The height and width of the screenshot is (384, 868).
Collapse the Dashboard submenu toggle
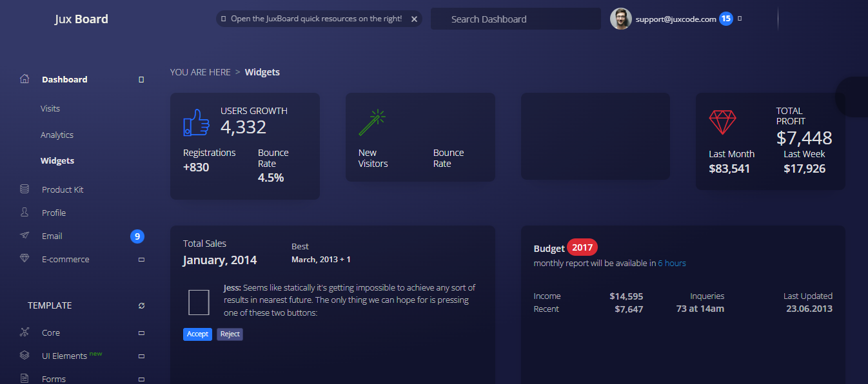(x=141, y=80)
